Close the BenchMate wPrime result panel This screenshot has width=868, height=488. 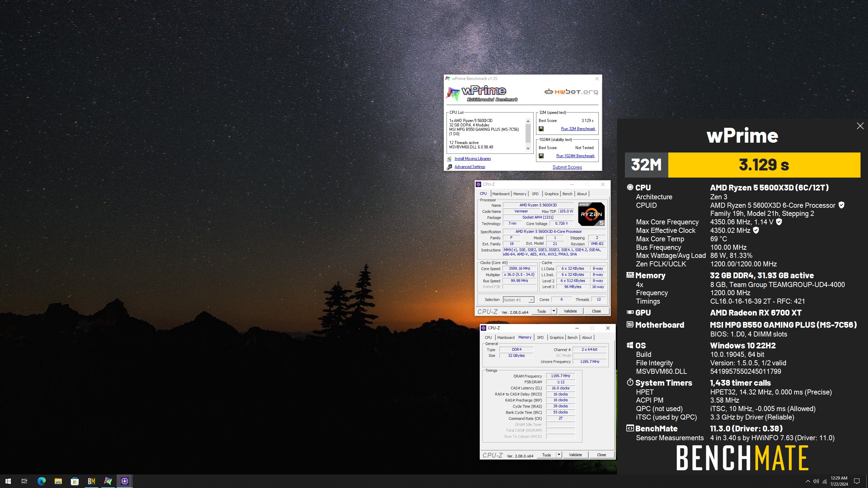tap(860, 126)
